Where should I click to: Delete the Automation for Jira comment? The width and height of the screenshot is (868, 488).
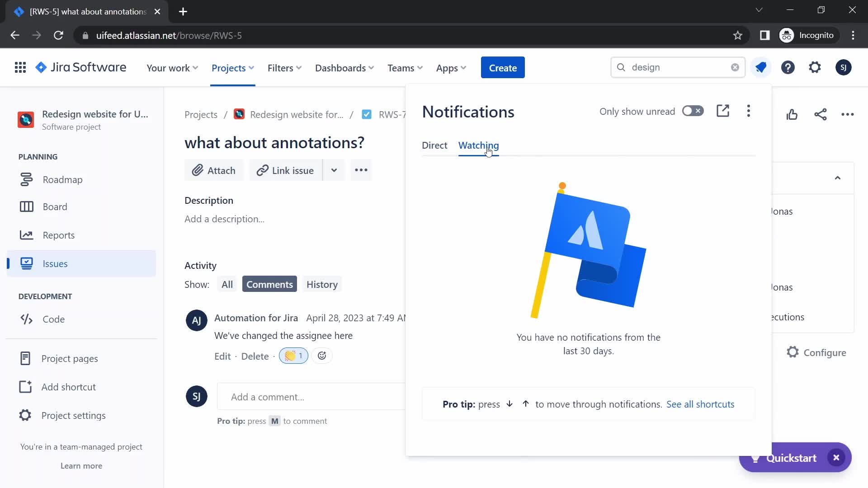pos(255,357)
